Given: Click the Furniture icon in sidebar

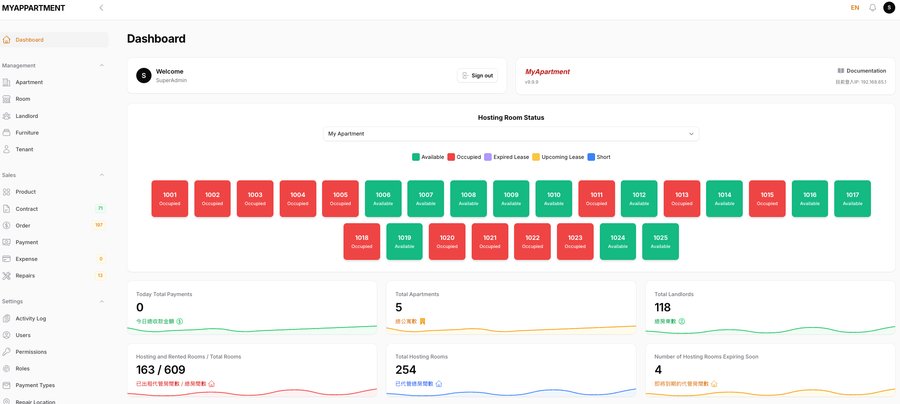Looking at the screenshot, I should pyautogui.click(x=7, y=132).
